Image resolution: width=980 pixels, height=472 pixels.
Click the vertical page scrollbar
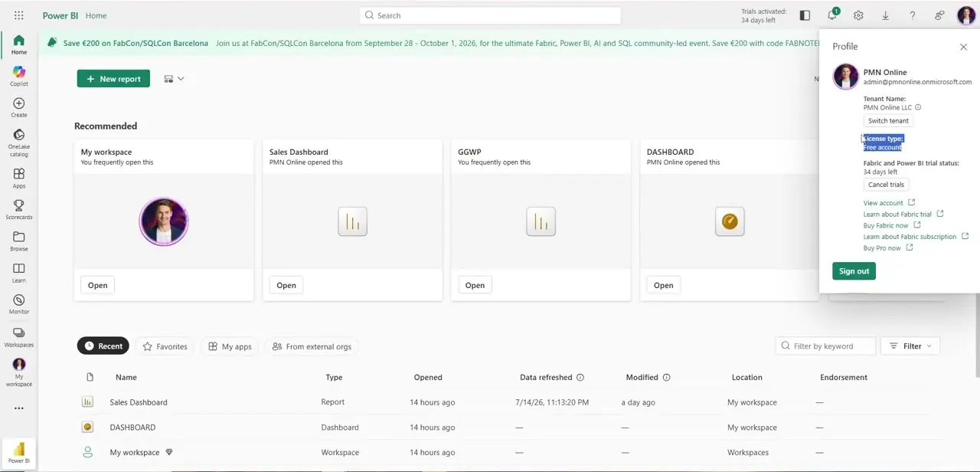tap(977, 335)
